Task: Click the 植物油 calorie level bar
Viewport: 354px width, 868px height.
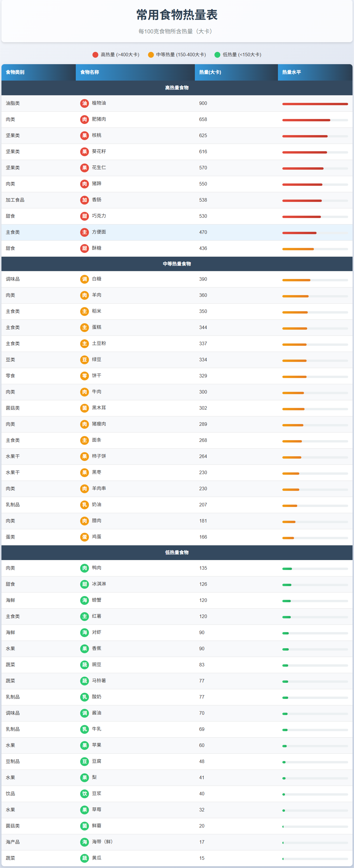Action: (x=315, y=104)
